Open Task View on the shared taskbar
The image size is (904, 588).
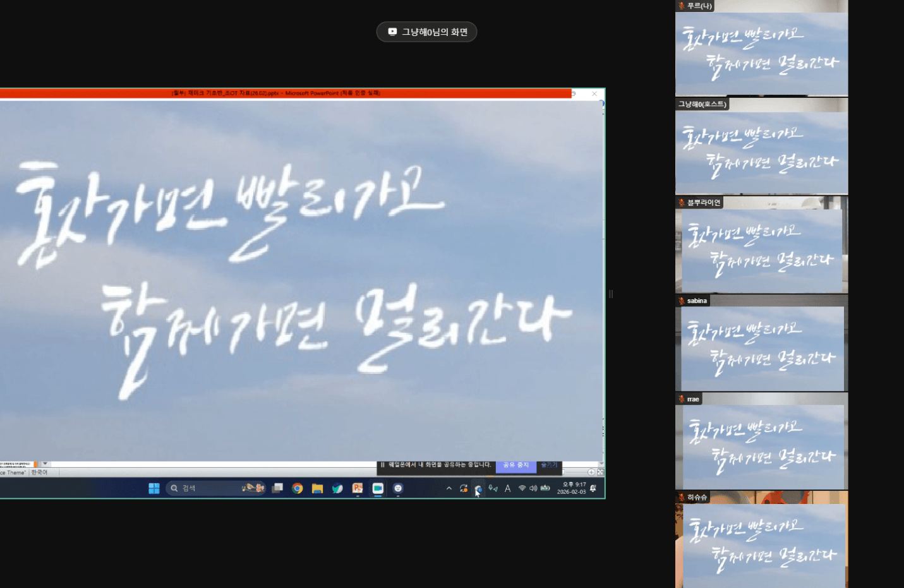coord(277,488)
